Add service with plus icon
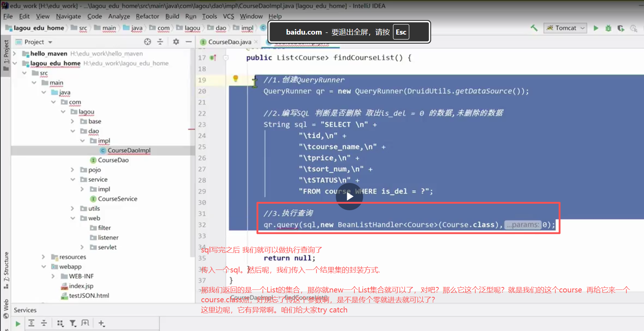This screenshot has height=331, width=644. coord(102,323)
